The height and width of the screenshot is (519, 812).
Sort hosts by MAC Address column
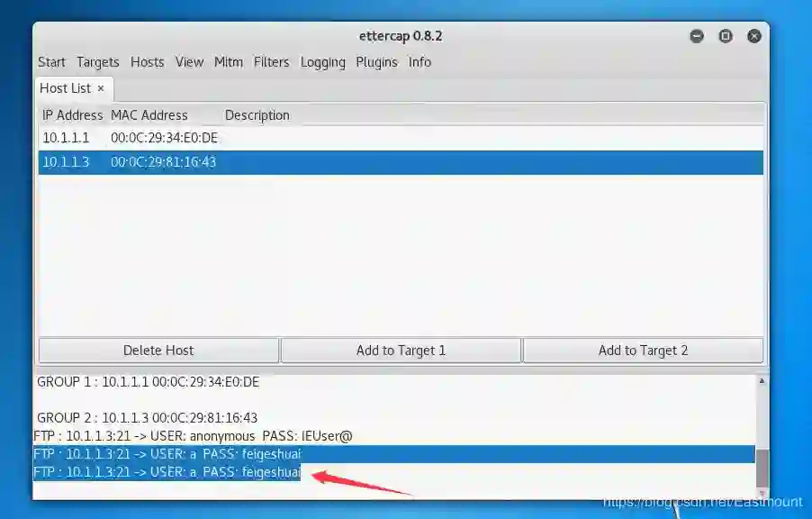[x=149, y=115]
